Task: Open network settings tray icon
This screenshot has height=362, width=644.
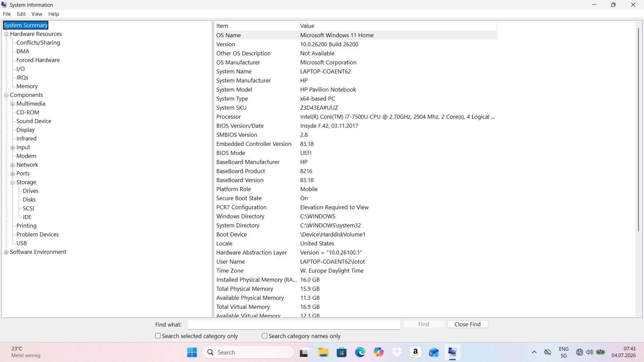Action: [580, 352]
